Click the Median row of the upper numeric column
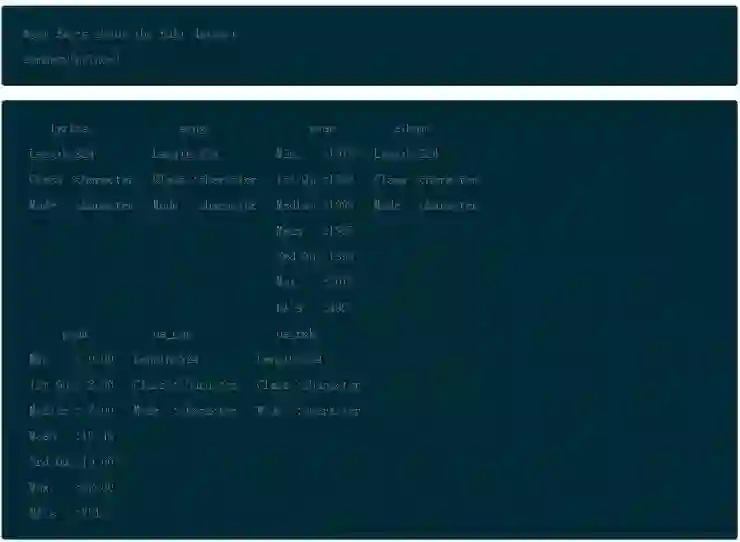 [x=315, y=205]
